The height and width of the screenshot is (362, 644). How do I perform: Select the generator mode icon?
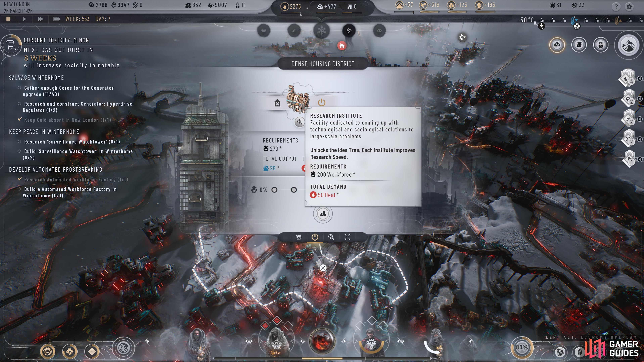coord(601,45)
